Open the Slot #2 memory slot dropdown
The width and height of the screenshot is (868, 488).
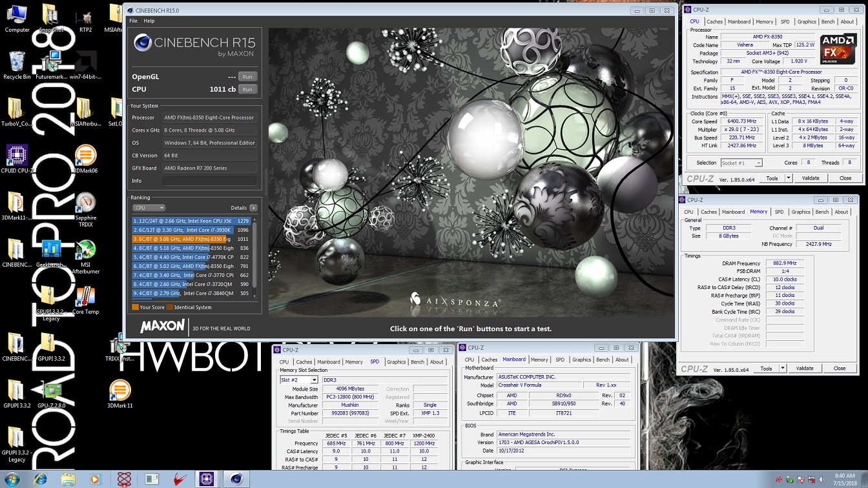[298, 380]
